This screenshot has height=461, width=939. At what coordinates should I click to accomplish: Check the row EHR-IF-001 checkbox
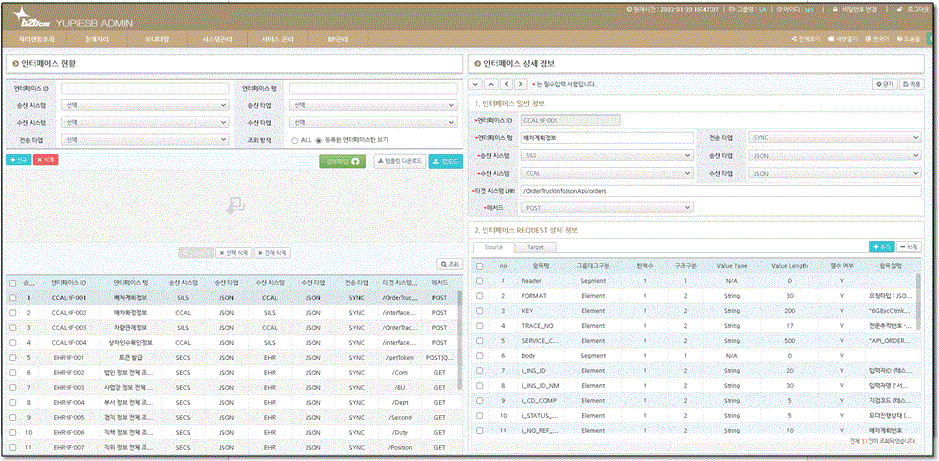13,357
